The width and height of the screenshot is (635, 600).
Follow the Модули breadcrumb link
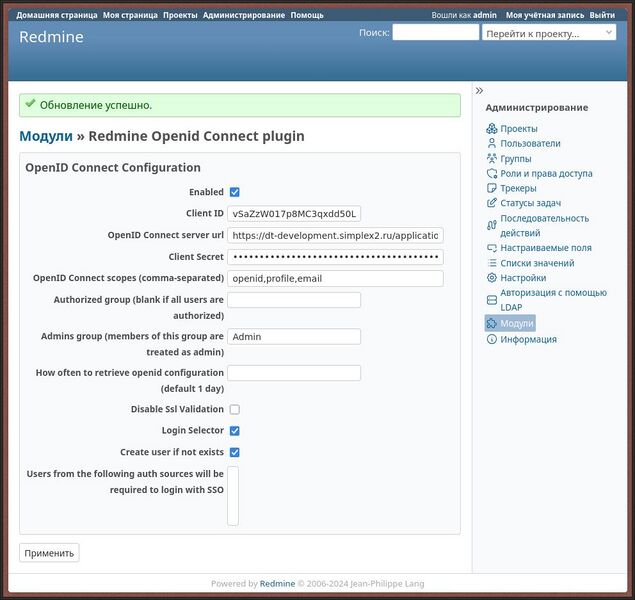click(46, 136)
